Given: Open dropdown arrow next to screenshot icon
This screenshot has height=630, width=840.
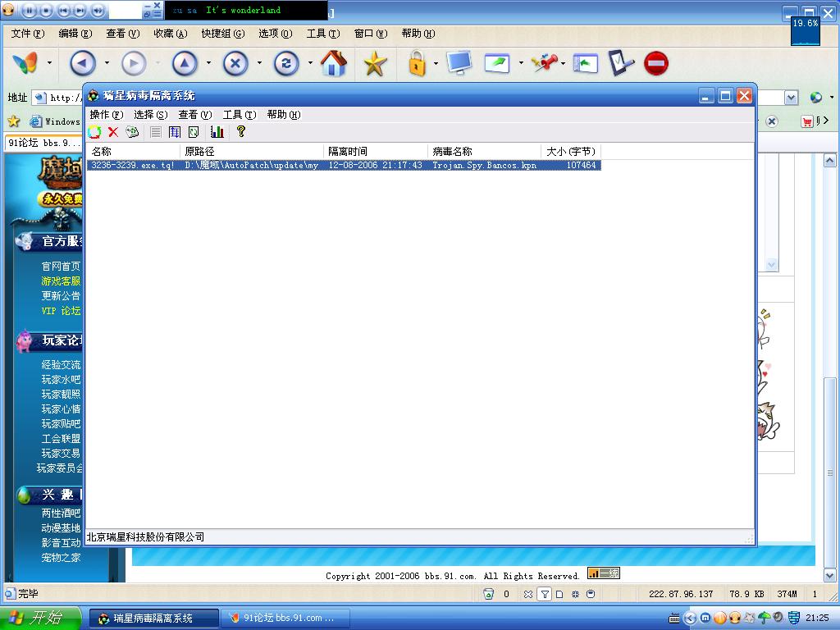Looking at the screenshot, I should pyautogui.click(x=521, y=63).
